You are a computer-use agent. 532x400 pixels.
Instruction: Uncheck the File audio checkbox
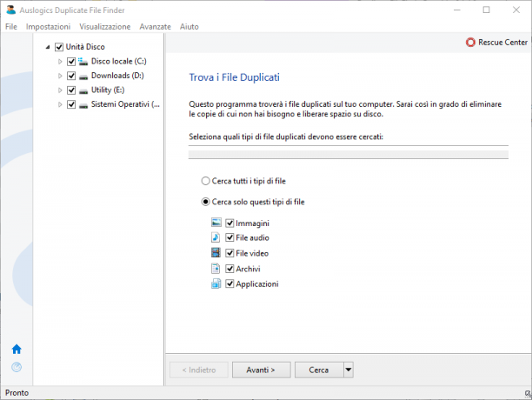pos(229,237)
